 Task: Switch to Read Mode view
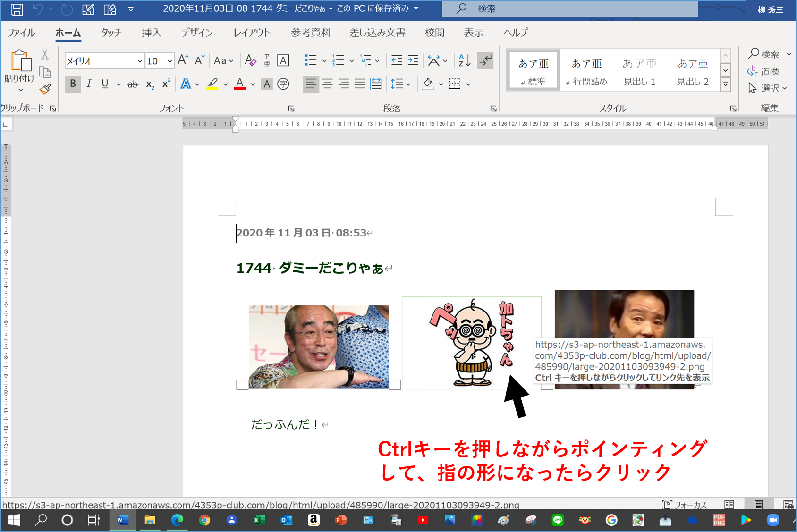(729, 504)
